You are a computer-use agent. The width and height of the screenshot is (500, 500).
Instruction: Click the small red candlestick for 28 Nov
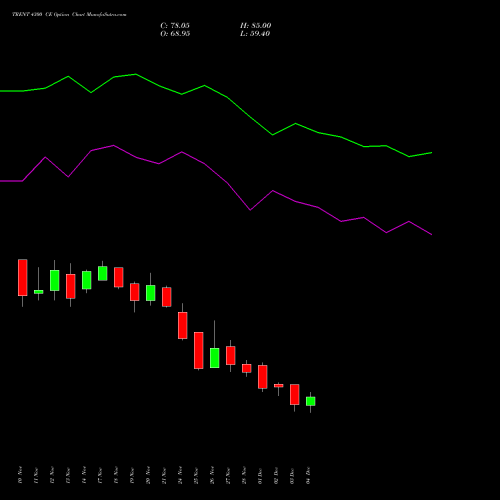pyautogui.click(x=247, y=368)
